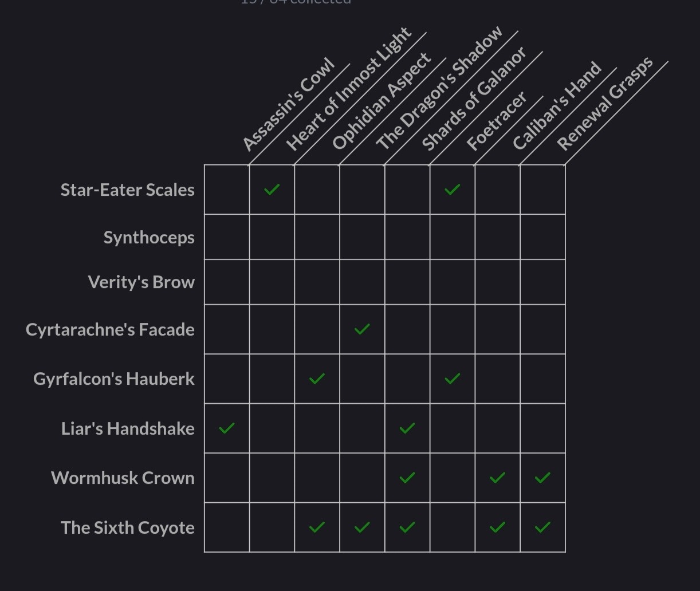
Task: Click The Sixth Coyote row label
Action: 128,527
